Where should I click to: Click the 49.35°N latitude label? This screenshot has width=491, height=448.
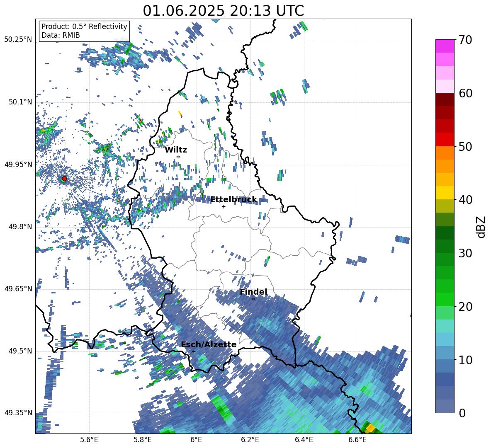pos(18,413)
